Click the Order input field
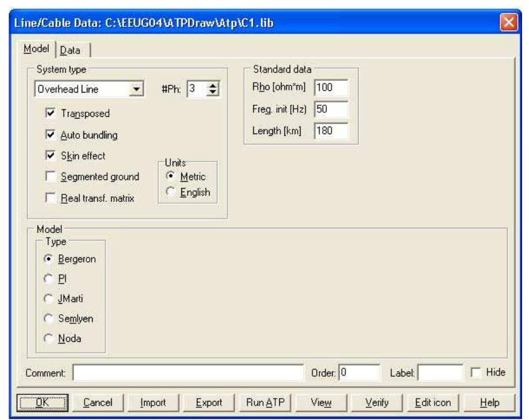Viewport: 529px width, 420px height. [x=359, y=373]
